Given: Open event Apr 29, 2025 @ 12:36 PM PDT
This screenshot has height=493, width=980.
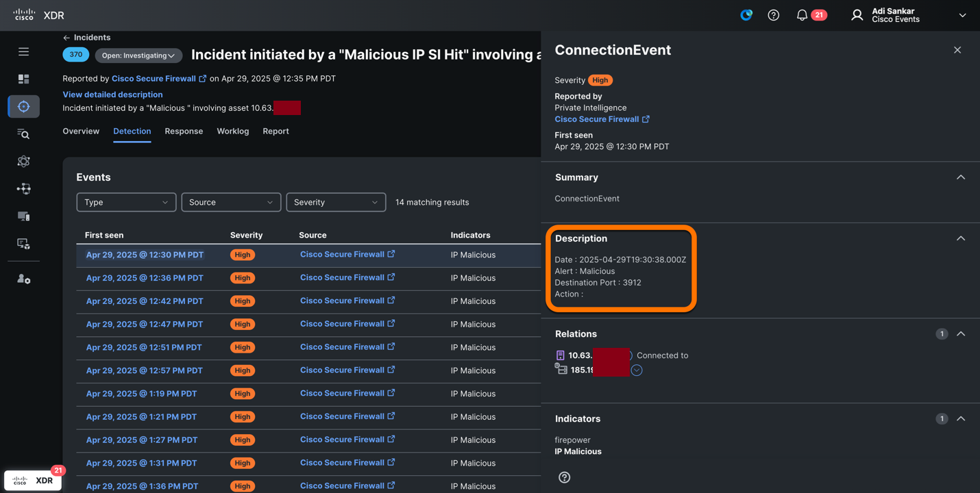Looking at the screenshot, I should 145,278.
